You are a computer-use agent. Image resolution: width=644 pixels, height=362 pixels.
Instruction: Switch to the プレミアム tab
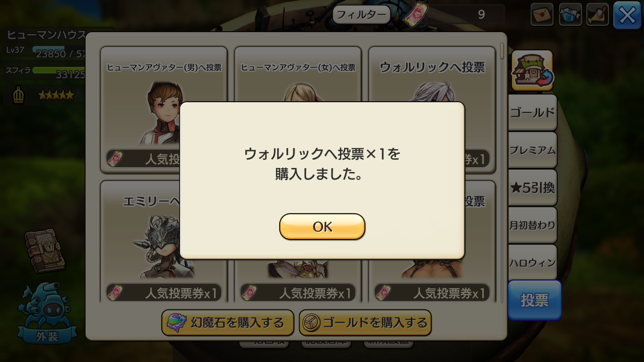click(532, 150)
